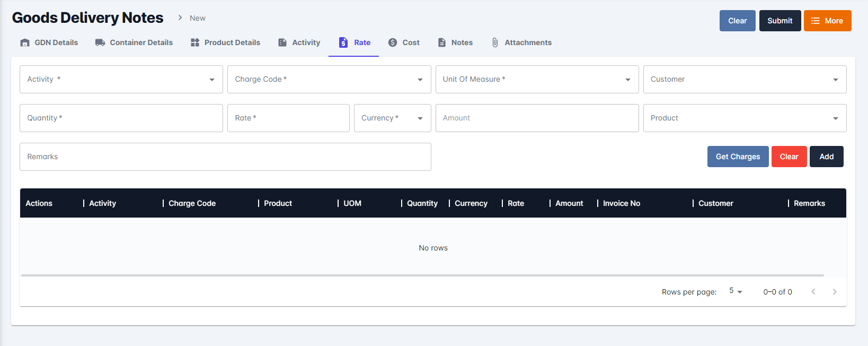Click the Product Details grid icon
The width and height of the screenshot is (868, 346).
pyautogui.click(x=195, y=42)
